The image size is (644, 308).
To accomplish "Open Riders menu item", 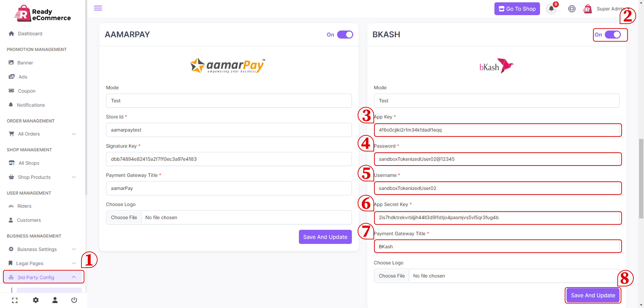I will pyautogui.click(x=24, y=206).
